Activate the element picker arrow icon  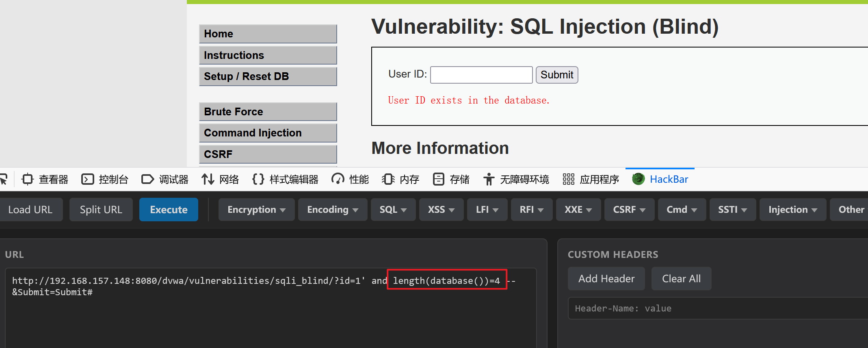pos(3,179)
